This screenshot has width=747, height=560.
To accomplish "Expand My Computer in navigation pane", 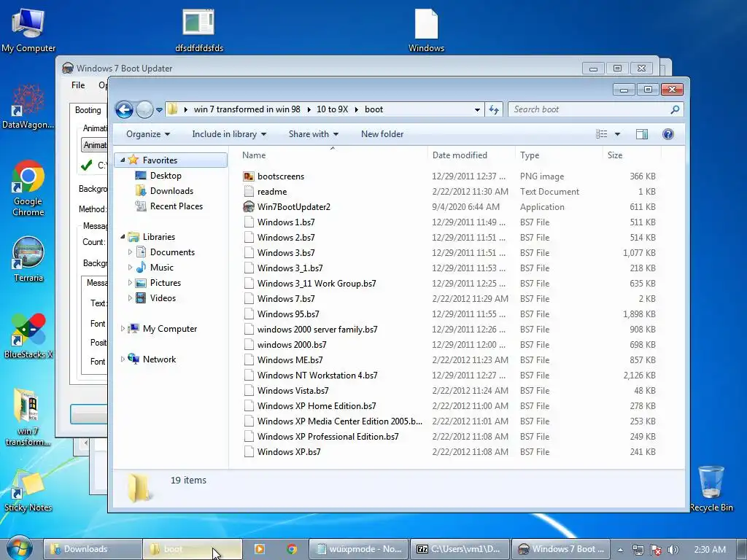I will tap(123, 329).
